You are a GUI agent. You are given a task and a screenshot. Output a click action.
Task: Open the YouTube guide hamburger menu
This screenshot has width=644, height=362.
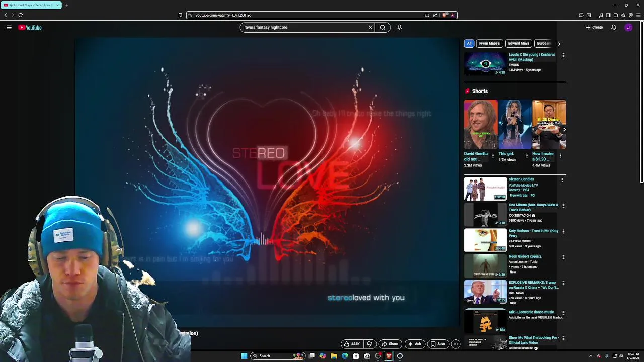(x=9, y=28)
